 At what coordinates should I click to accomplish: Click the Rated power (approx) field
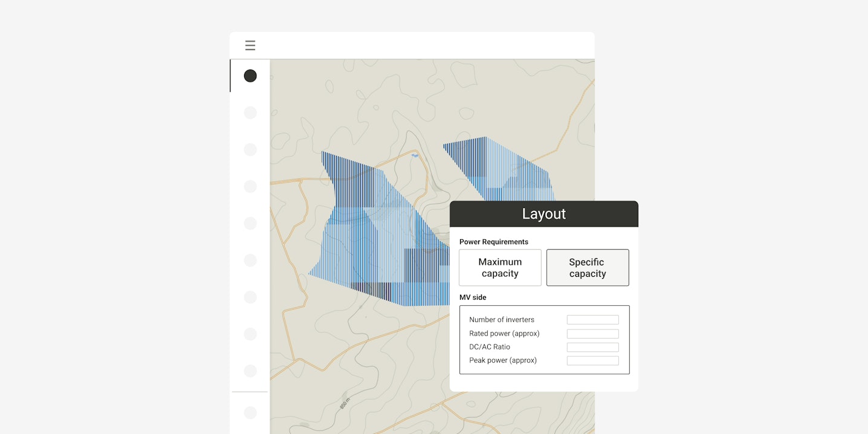pos(592,334)
